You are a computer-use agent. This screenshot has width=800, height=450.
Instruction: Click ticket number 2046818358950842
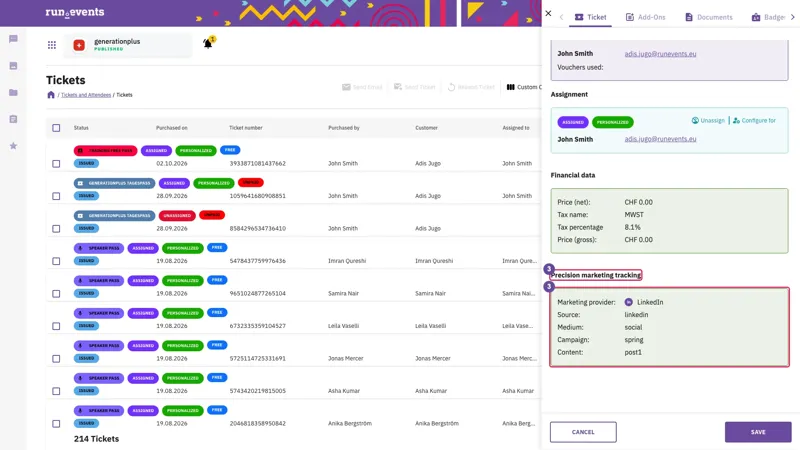[258, 423]
